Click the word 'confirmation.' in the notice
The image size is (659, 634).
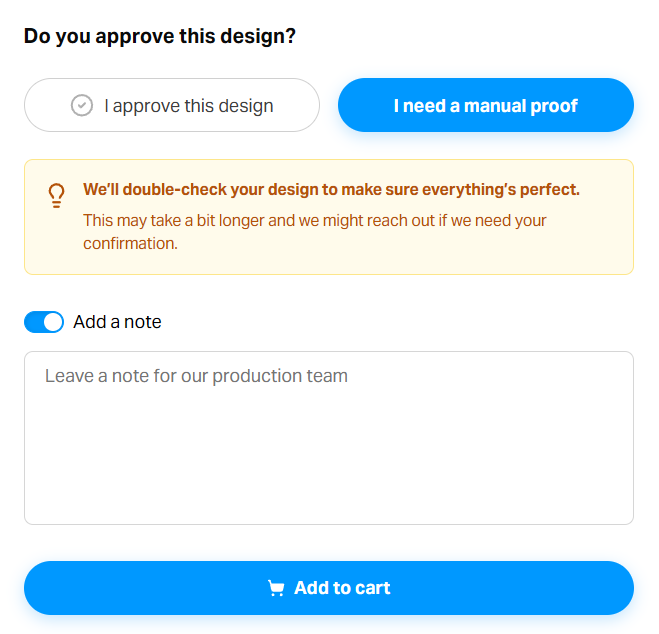point(130,243)
